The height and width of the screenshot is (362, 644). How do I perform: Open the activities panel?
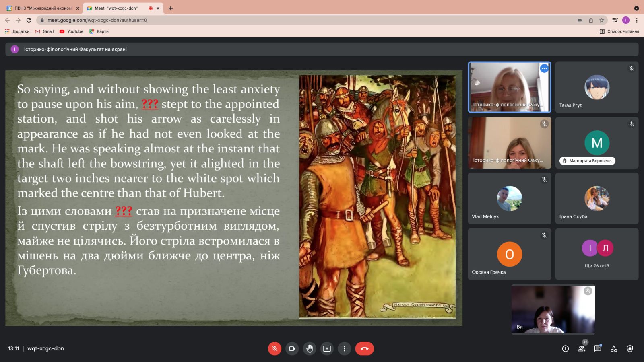click(614, 349)
